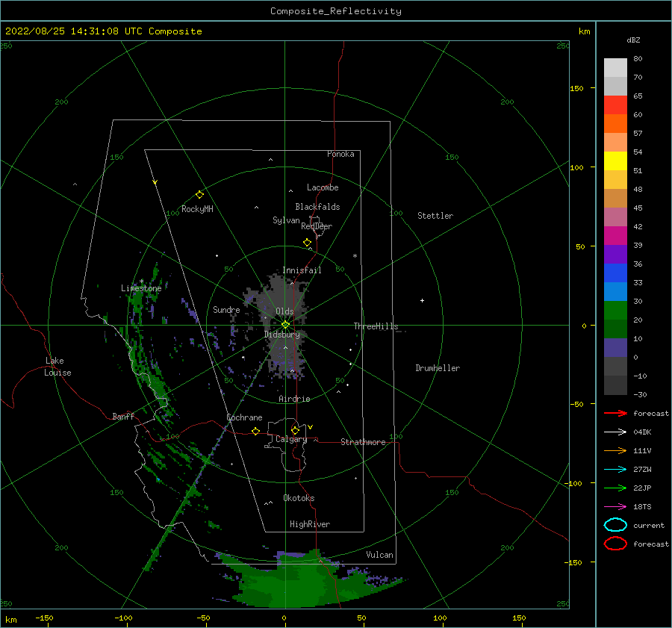Click the Limestone label
The image size is (672, 628).
[141, 288]
